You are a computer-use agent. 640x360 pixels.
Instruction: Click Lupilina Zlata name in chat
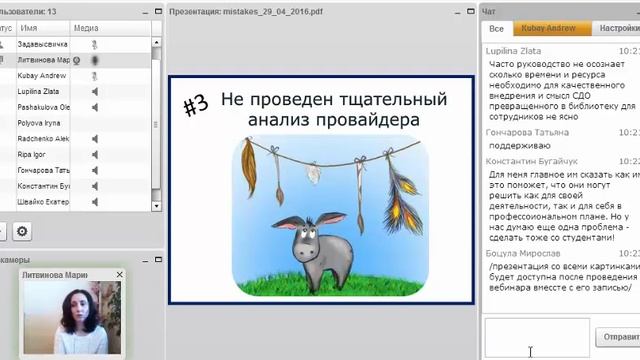513,51
